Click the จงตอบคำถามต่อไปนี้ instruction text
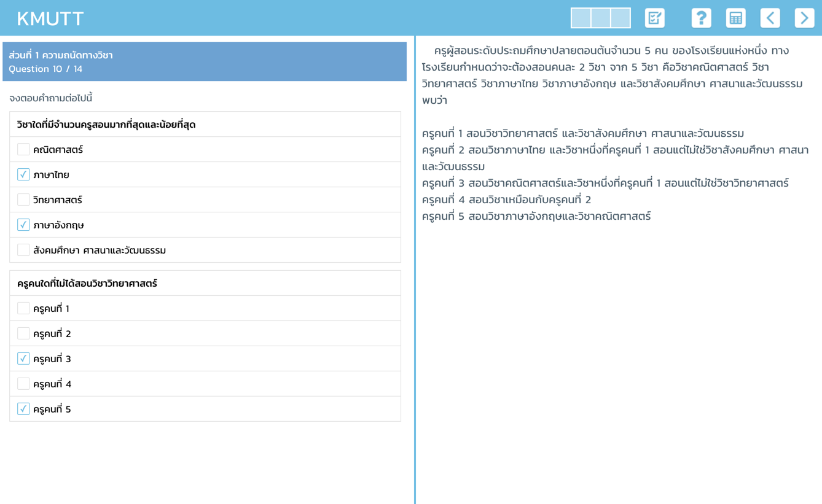This screenshot has width=822, height=504. (x=50, y=98)
